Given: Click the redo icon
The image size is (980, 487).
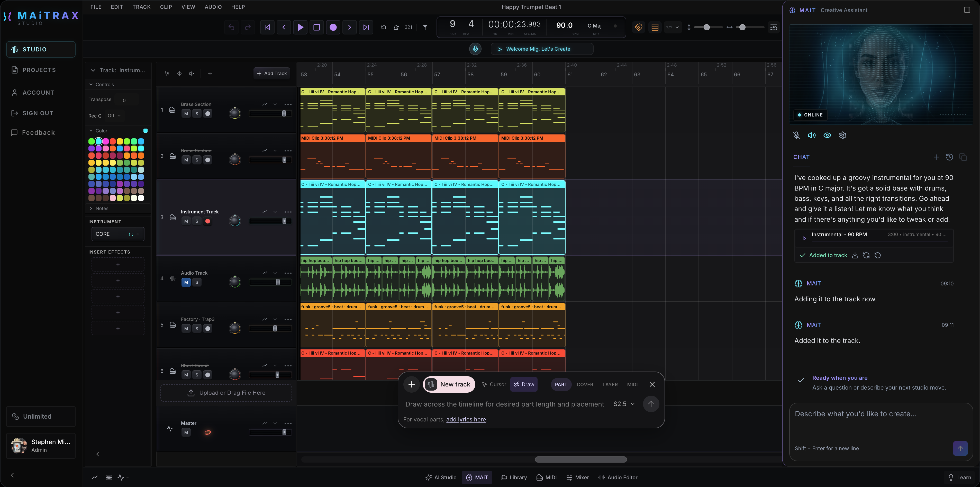Looking at the screenshot, I should point(248,27).
